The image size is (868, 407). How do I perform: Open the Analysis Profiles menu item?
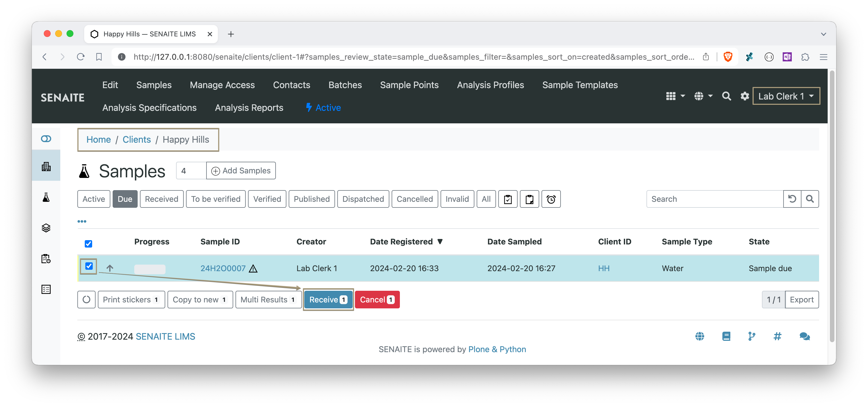coord(490,85)
